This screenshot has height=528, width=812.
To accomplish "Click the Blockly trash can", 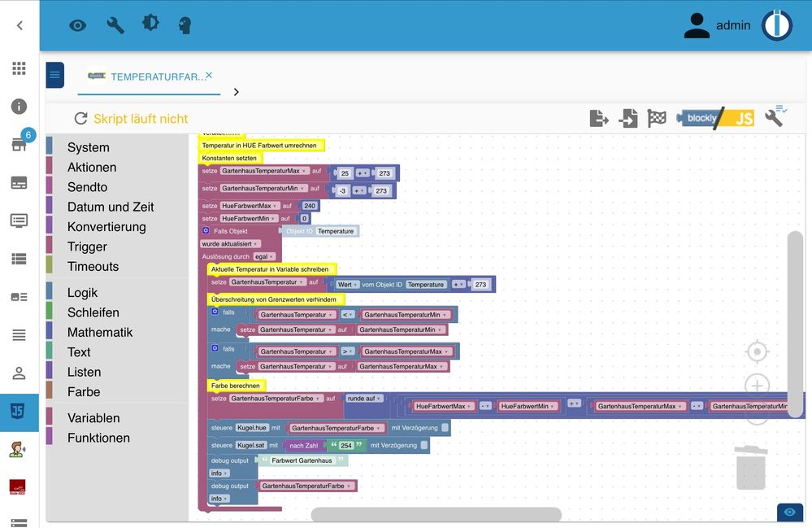I will coord(750,468).
